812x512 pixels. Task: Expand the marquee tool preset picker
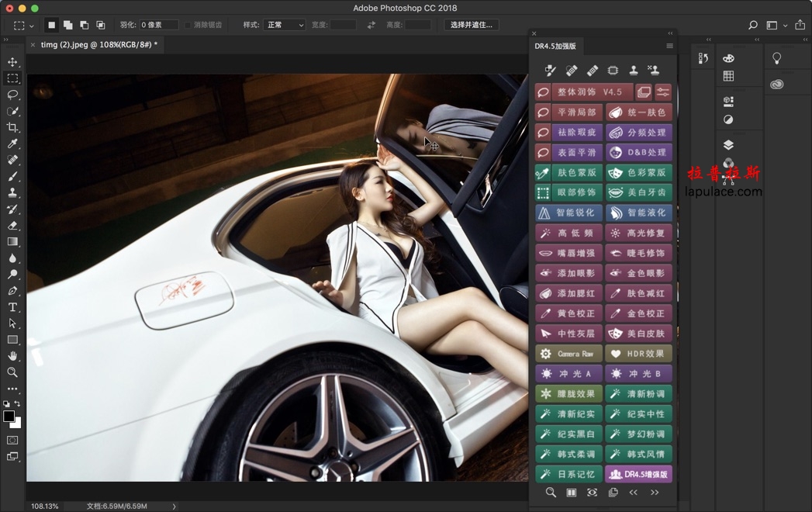[x=23, y=25]
